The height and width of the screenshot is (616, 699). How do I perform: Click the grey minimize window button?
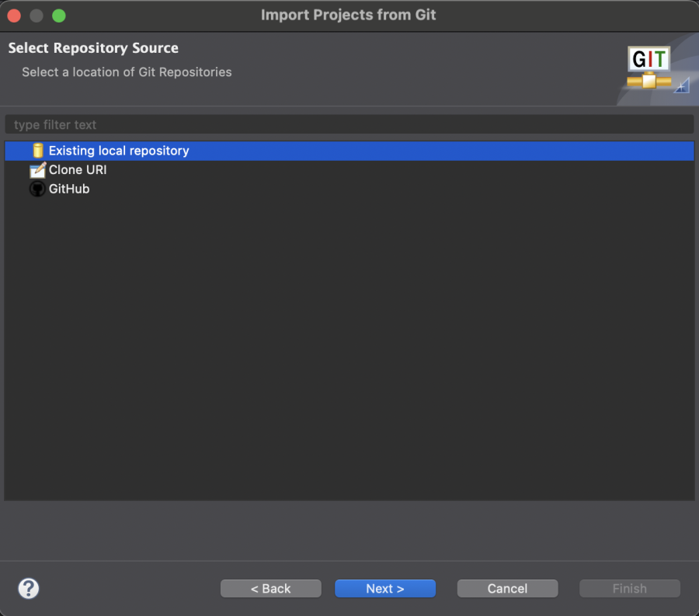37,16
